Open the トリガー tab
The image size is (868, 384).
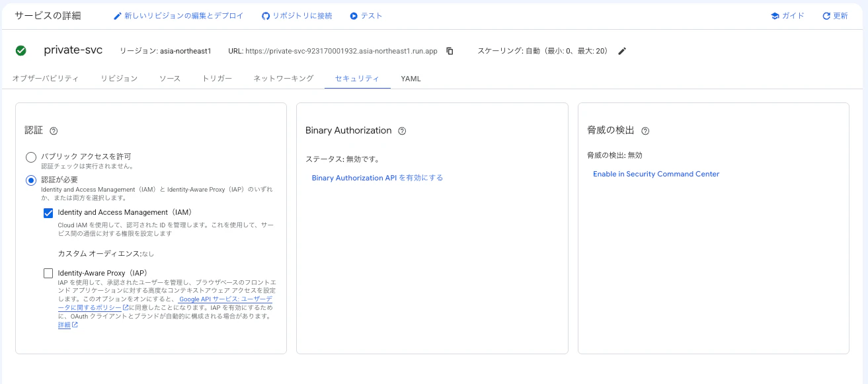217,79
